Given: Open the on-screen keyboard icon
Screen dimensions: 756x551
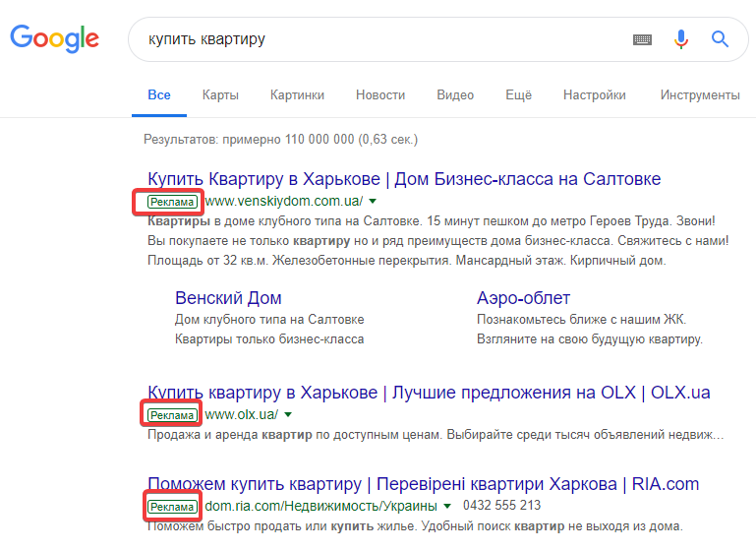Looking at the screenshot, I should pyautogui.click(x=642, y=39).
